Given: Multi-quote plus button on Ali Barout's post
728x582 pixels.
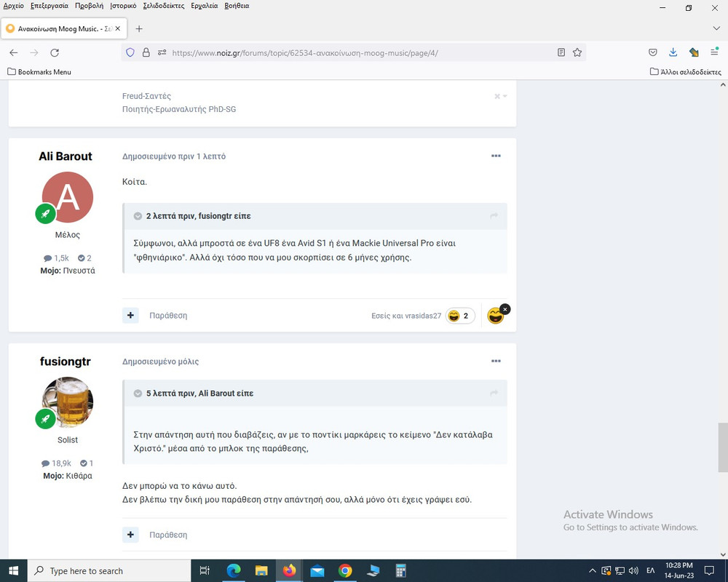Looking at the screenshot, I should (130, 316).
